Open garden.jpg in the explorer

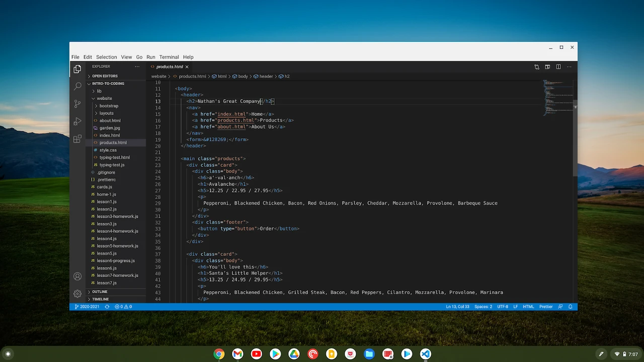(110, 128)
